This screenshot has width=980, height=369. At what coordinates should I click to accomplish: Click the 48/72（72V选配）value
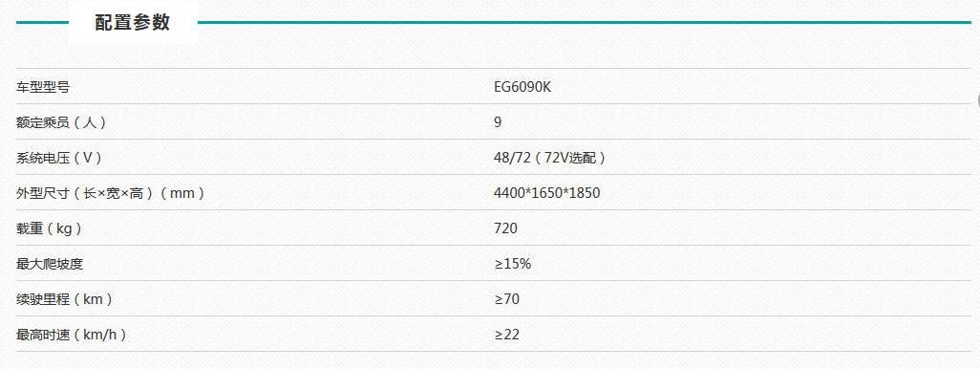click(x=549, y=159)
